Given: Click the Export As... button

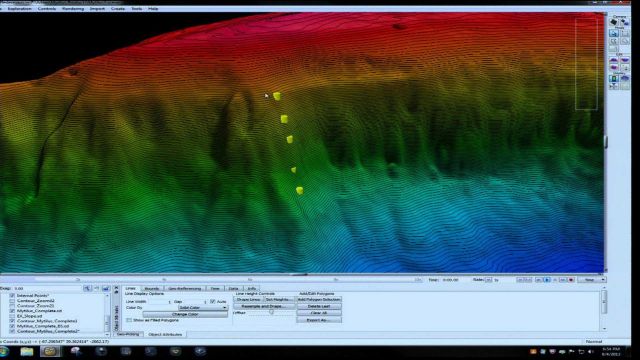Looking at the screenshot, I should 319,320.
